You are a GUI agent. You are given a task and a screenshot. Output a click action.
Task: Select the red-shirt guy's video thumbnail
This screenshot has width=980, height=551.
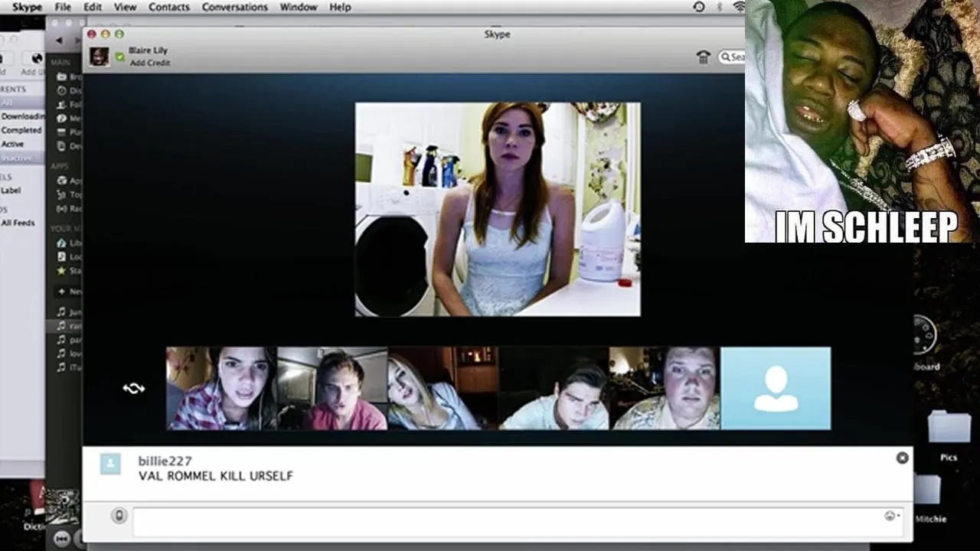[332, 388]
